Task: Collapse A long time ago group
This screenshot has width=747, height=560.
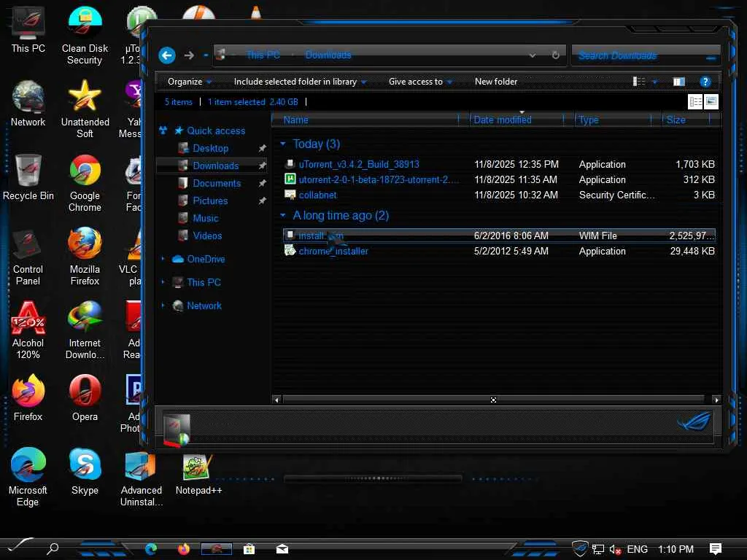Action: [x=283, y=216]
